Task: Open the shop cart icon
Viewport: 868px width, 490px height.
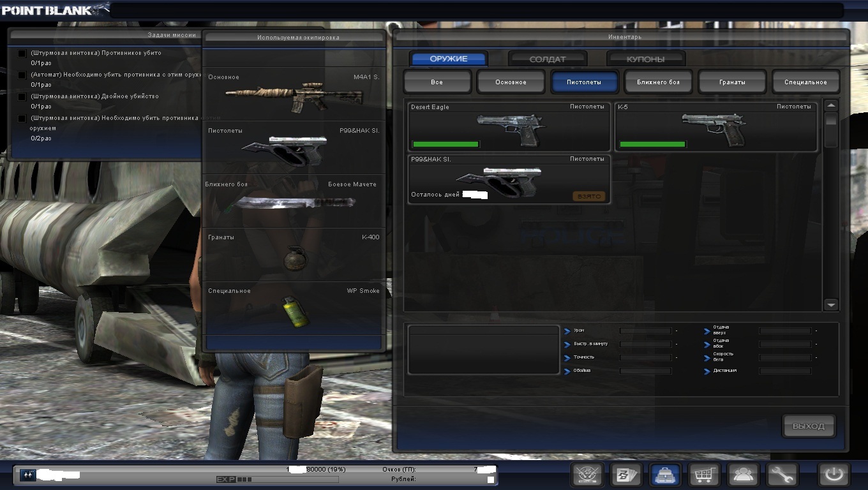Action: pyautogui.click(x=704, y=475)
